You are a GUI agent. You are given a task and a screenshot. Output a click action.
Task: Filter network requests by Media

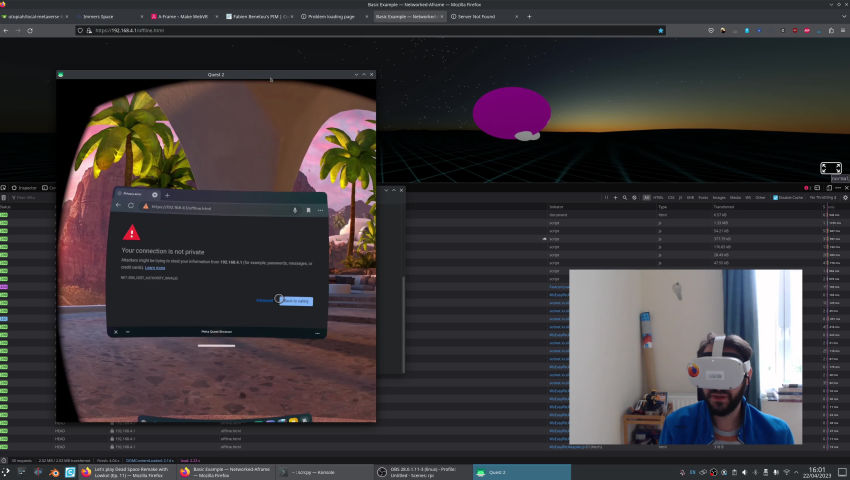[x=735, y=197]
